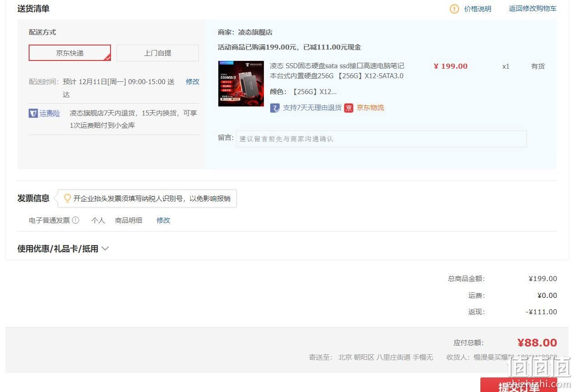Image resolution: width=575 pixels, height=392 pixels.
Task: Click 修改 next to delivery time
Action: [x=192, y=82]
